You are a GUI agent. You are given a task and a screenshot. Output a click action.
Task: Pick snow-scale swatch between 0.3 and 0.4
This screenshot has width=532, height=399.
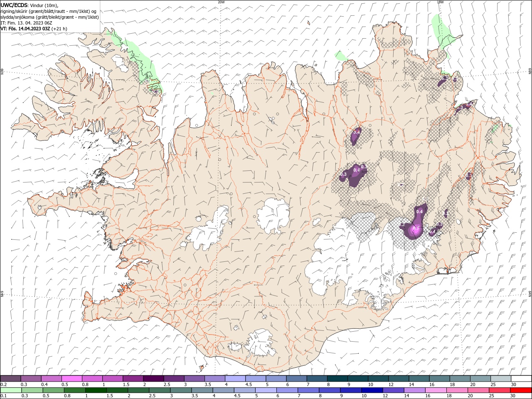(x=31, y=379)
